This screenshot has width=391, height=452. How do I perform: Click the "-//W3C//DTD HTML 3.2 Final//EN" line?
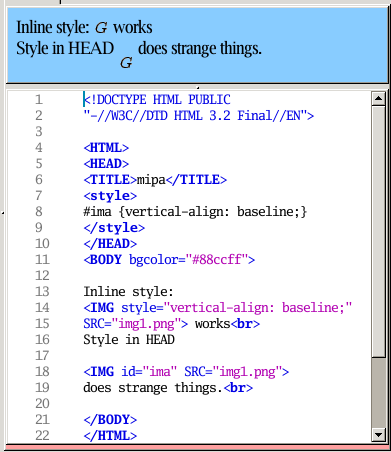click(x=198, y=116)
